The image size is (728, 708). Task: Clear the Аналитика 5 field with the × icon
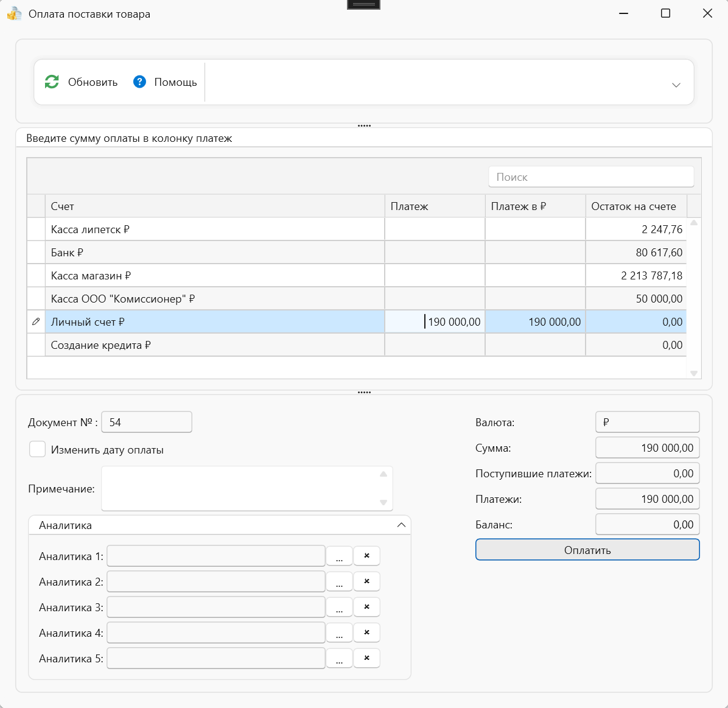[x=366, y=658]
